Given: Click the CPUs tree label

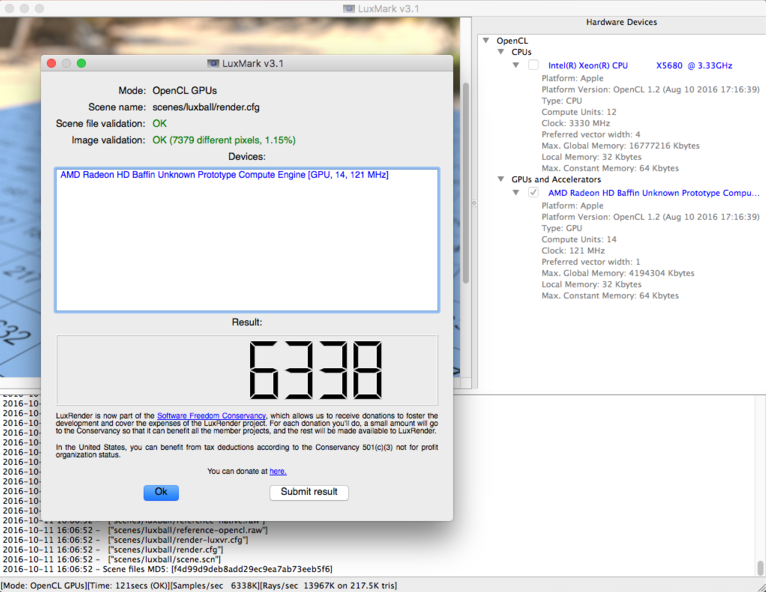Looking at the screenshot, I should [x=521, y=52].
